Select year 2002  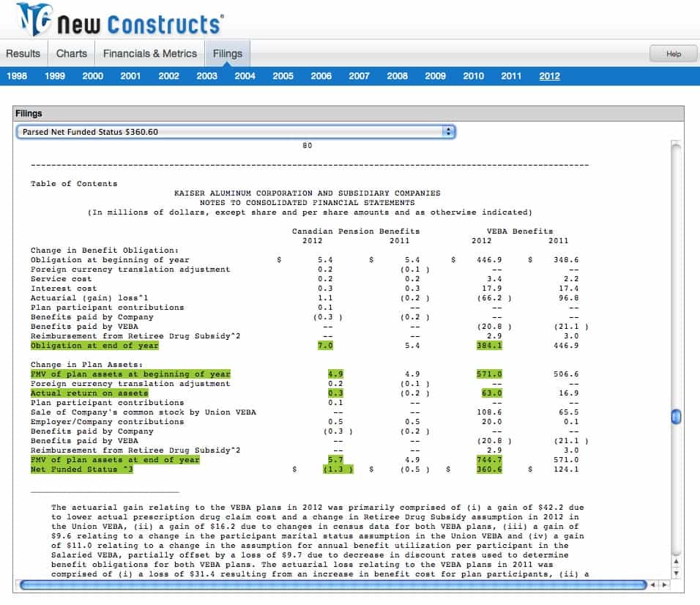(168, 76)
